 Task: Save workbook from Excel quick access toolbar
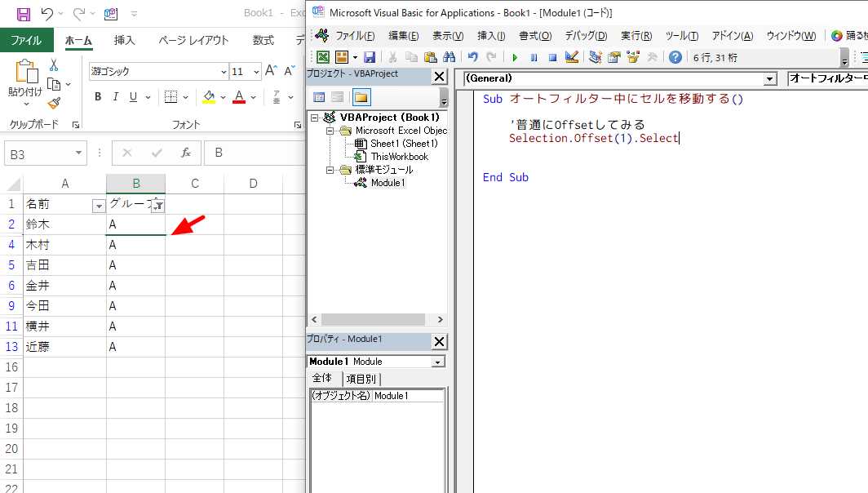pos(23,14)
